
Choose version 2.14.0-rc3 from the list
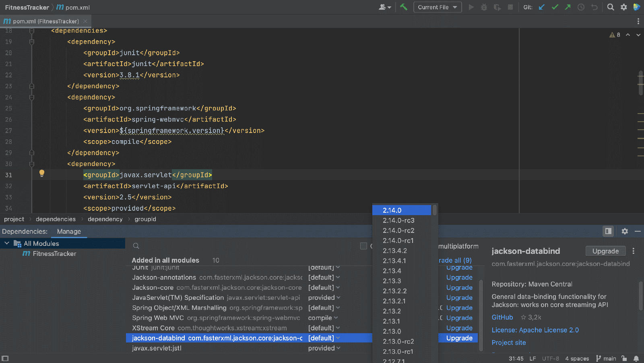pyautogui.click(x=402, y=220)
